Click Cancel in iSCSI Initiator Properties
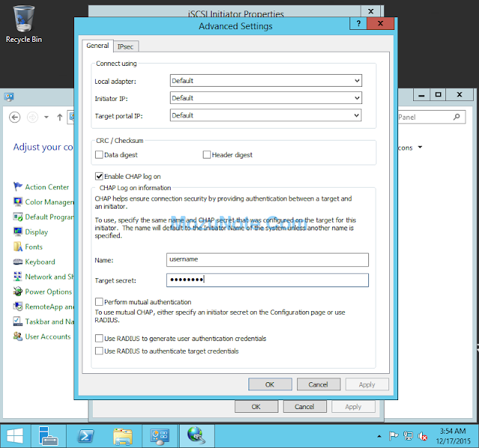Image resolution: width=479 pixels, height=448 pixels. click(305, 407)
